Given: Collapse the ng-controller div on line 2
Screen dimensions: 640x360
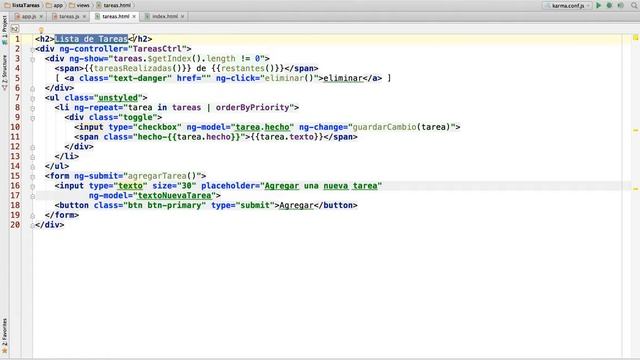Looking at the screenshot, I should 32,50.
